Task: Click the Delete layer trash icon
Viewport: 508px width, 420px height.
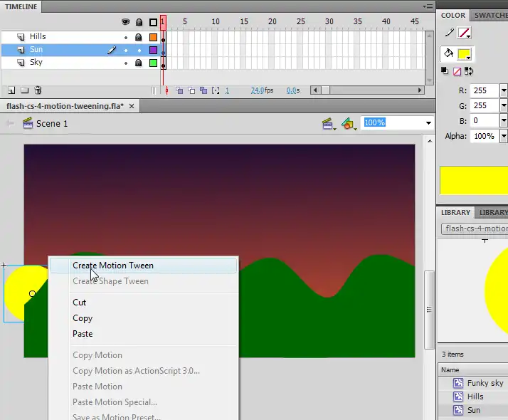Action: point(38,90)
